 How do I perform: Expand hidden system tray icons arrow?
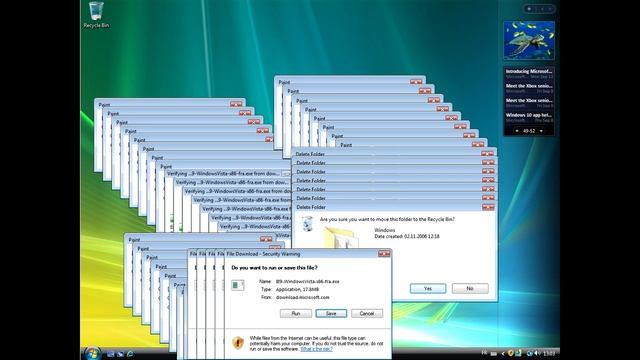pyautogui.click(x=503, y=353)
